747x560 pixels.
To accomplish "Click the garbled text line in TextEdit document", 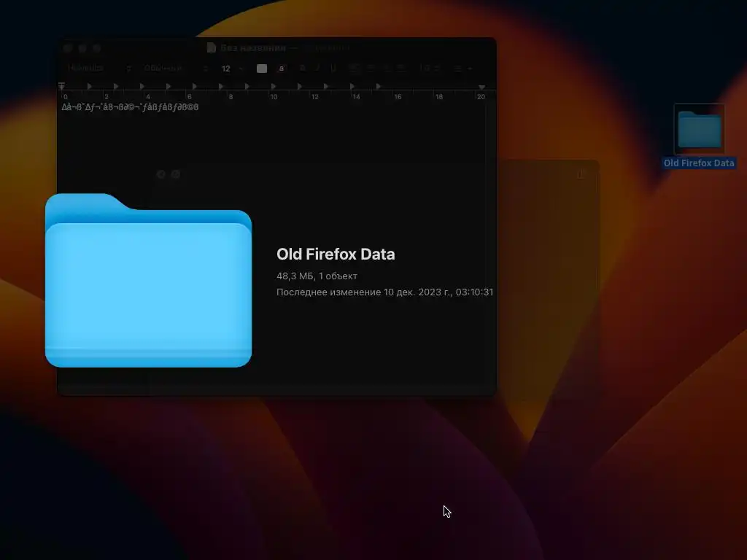I will (x=130, y=107).
